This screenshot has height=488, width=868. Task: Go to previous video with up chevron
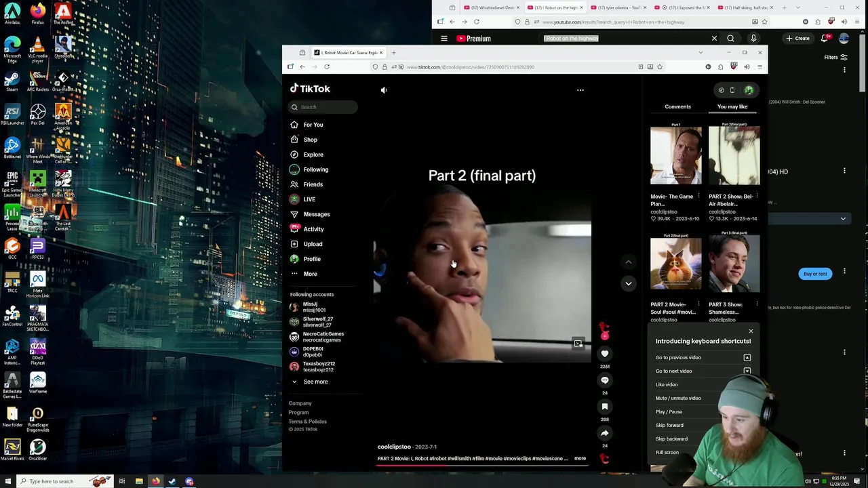[x=629, y=262]
